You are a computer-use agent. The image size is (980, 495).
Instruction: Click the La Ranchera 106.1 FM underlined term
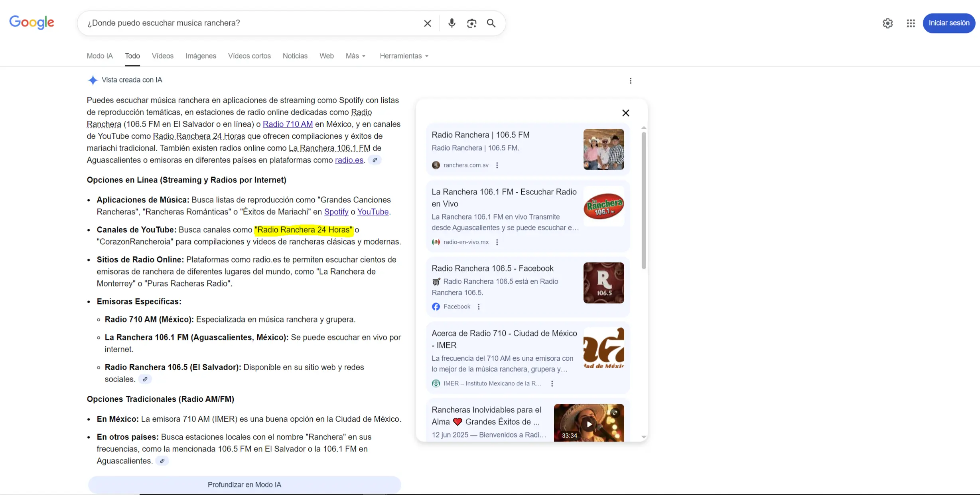tap(329, 148)
